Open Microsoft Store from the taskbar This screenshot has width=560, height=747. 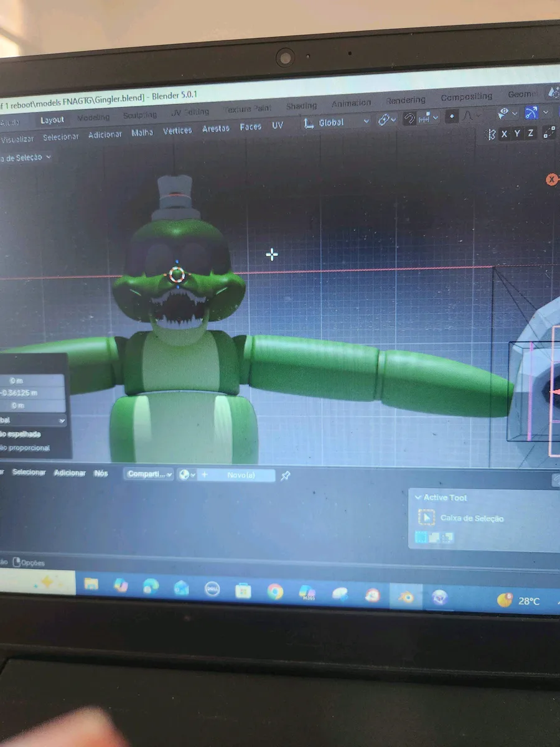coord(243,590)
